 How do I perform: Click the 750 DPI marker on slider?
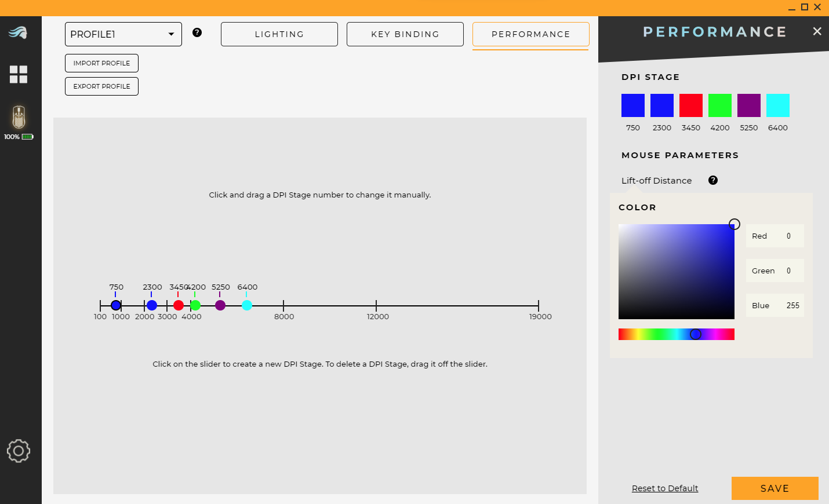(x=116, y=305)
